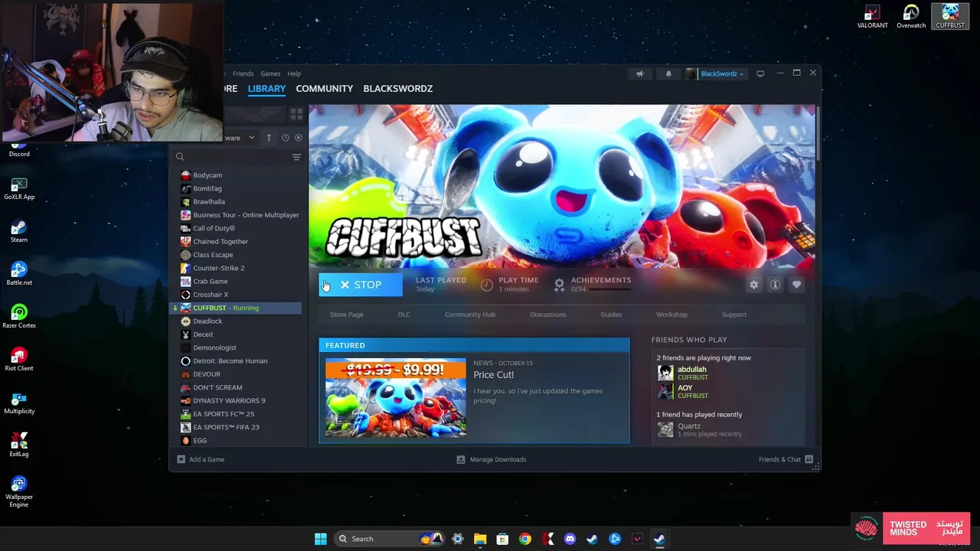
Task: Click friend Quartz's avatar
Action: [x=665, y=429]
